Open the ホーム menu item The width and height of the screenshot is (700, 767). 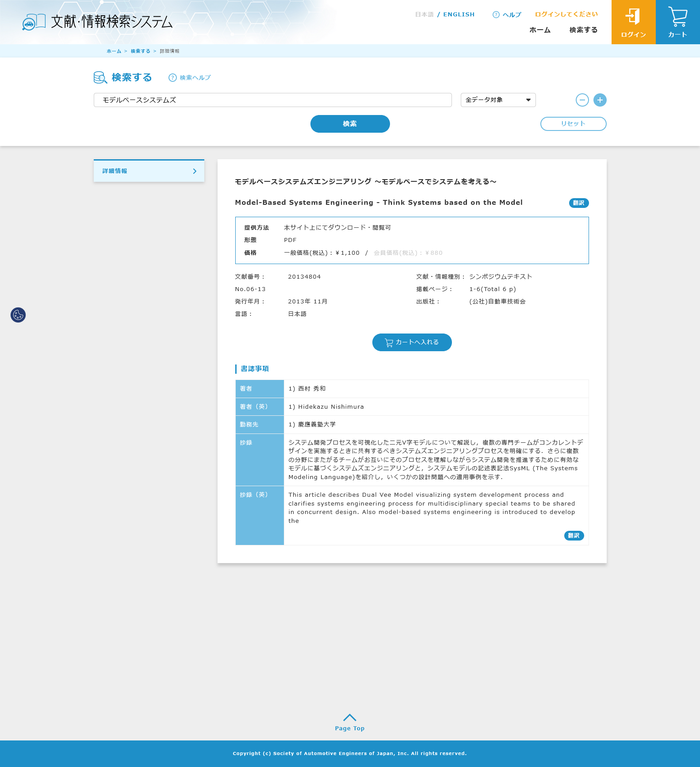(540, 30)
